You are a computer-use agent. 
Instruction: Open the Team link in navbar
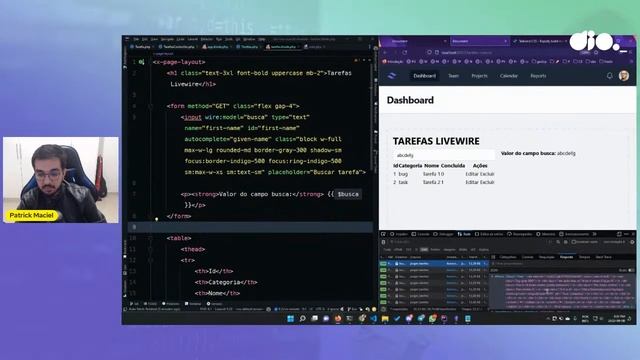point(453,76)
